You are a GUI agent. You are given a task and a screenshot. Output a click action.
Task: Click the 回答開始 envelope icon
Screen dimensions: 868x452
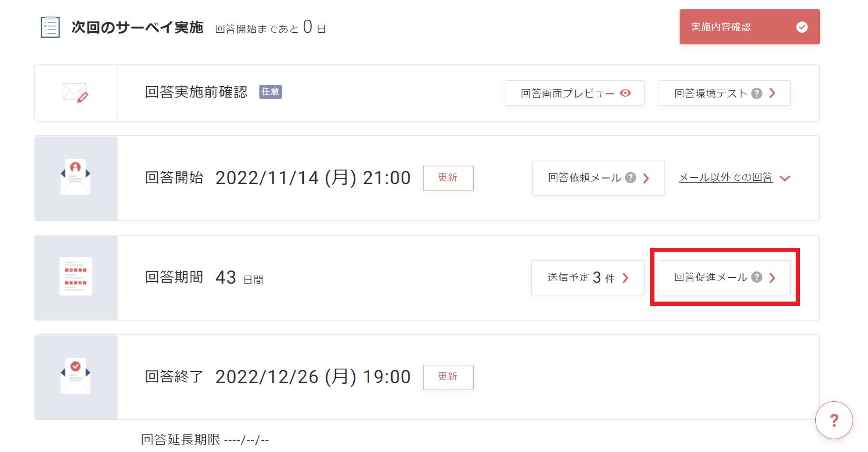pyautogui.click(x=75, y=177)
